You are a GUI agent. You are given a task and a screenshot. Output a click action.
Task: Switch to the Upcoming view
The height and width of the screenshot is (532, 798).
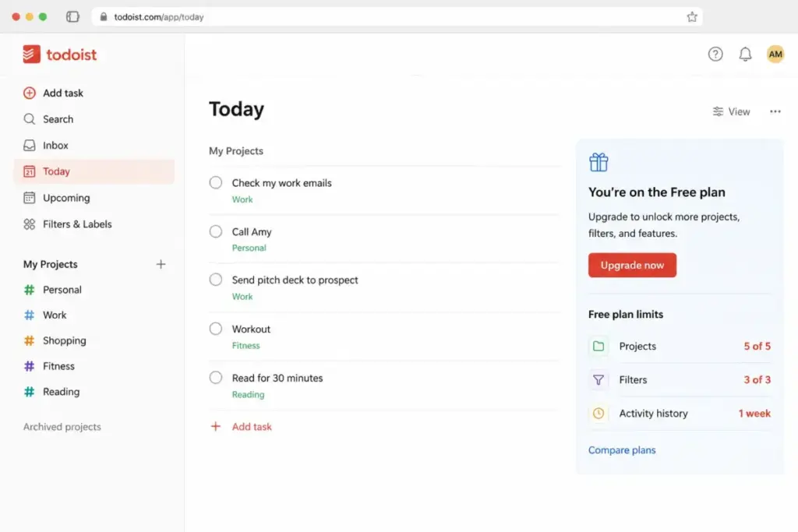(x=94, y=198)
